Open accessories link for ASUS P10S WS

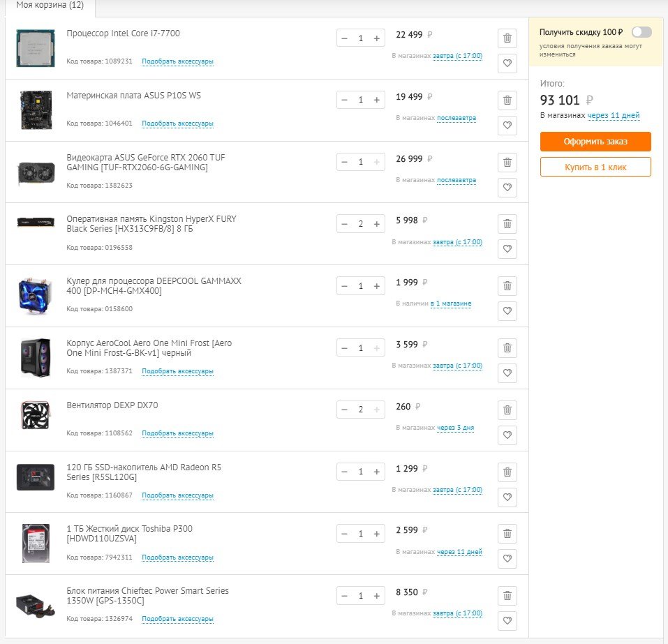click(178, 123)
